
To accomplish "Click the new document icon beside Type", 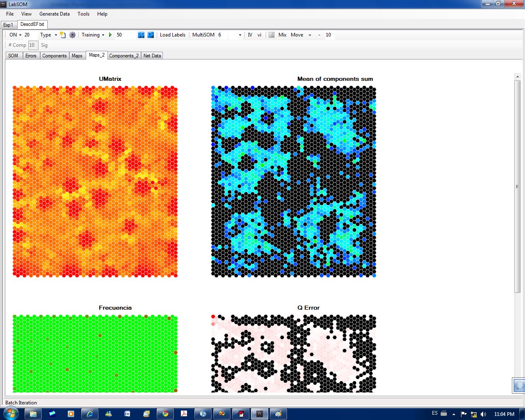I will (x=63, y=35).
